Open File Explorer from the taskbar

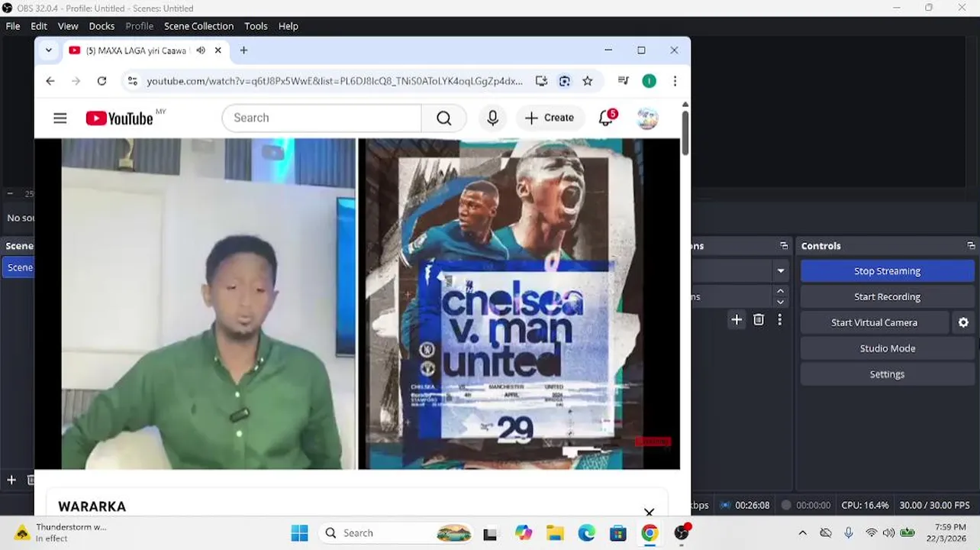coord(555,533)
